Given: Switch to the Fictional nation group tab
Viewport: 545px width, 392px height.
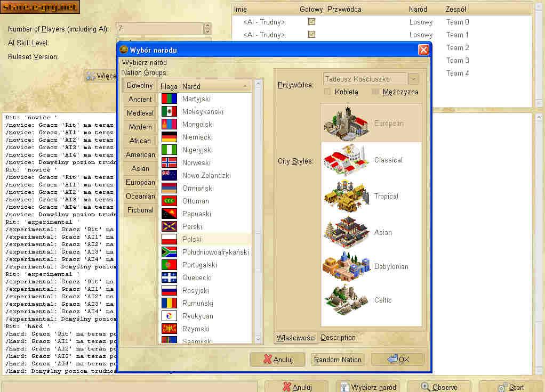Looking at the screenshot, I should tap(140, 210).
